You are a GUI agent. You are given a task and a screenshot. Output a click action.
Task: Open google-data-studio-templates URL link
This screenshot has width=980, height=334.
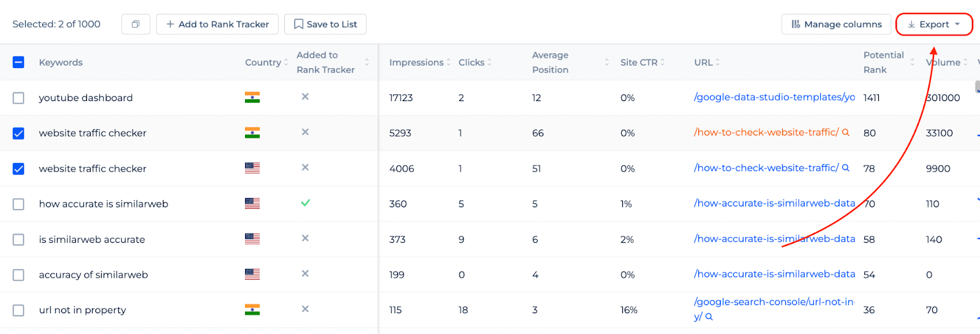774,97
